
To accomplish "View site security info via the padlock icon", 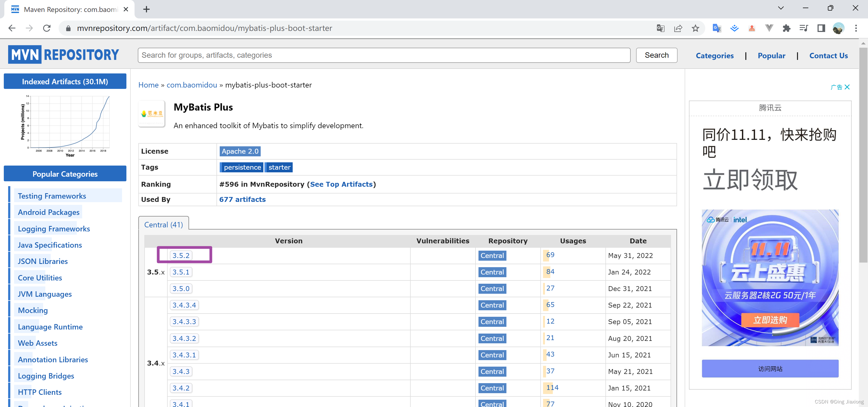I will point(68,28).
